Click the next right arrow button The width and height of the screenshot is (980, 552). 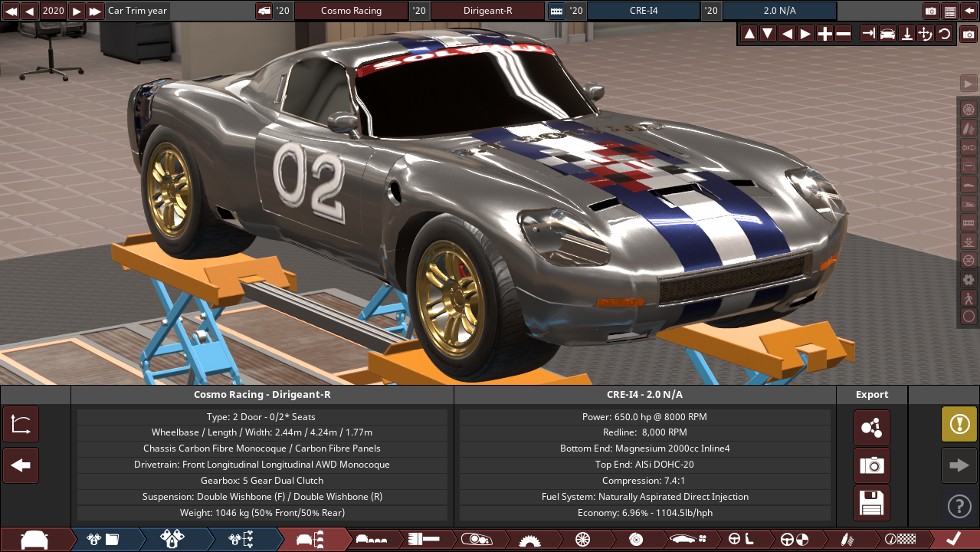point(959,465)
